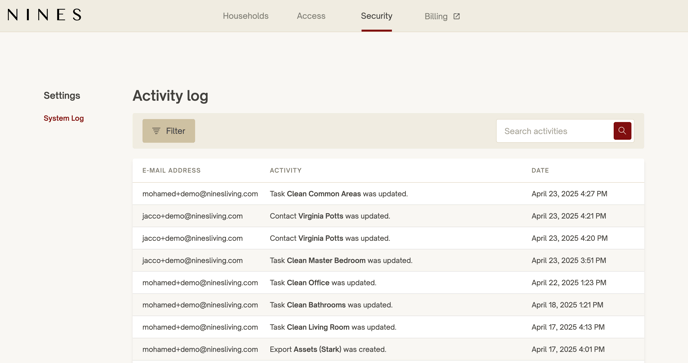Image resolution: width=688 pixels, height=363 pixels.
Task: Click mohamed email in Clean Bathrooms row
Action: coord(200,305)
